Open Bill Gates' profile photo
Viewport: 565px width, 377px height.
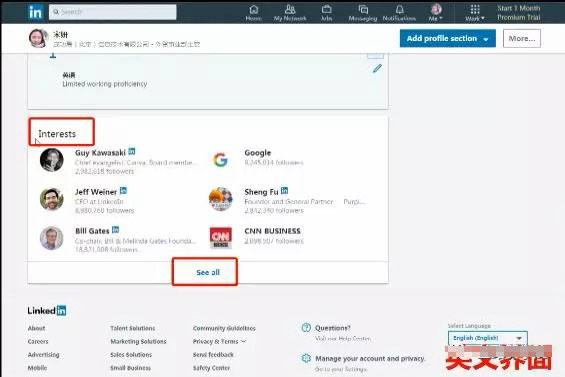point(52,238)
